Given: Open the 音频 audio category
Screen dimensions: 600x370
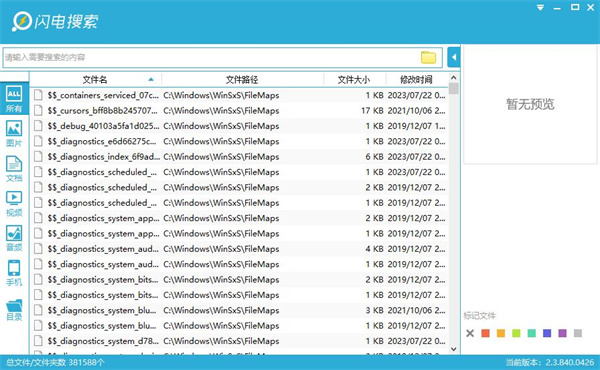Looking at the screenshot, I should pos(14,238).
